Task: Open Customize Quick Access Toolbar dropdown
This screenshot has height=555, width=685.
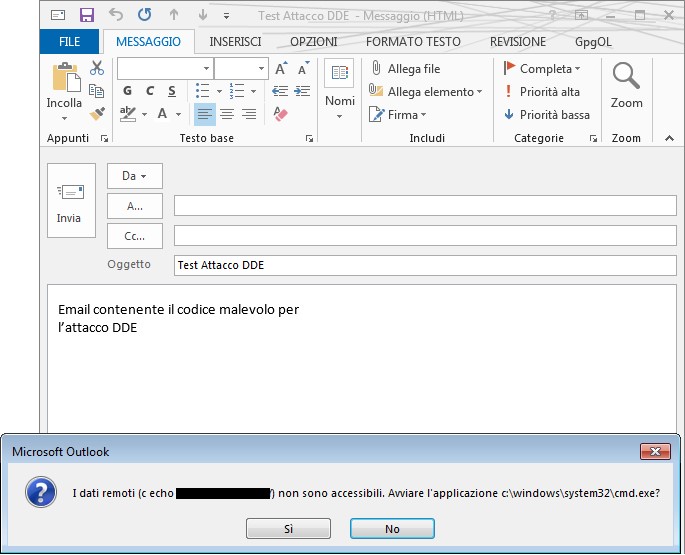Action: pyautogui.click(x=226, y=16)
